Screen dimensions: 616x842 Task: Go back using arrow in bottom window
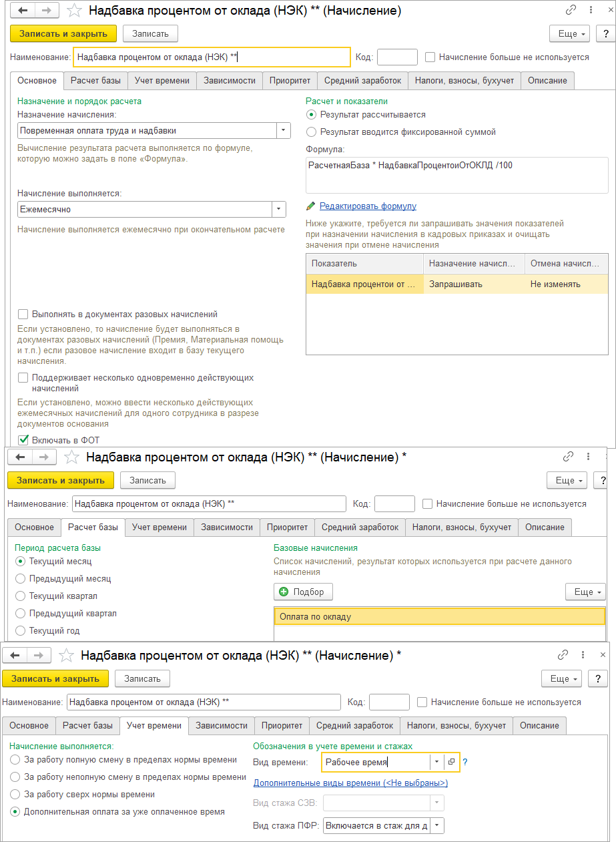click(x=15, y=655)
